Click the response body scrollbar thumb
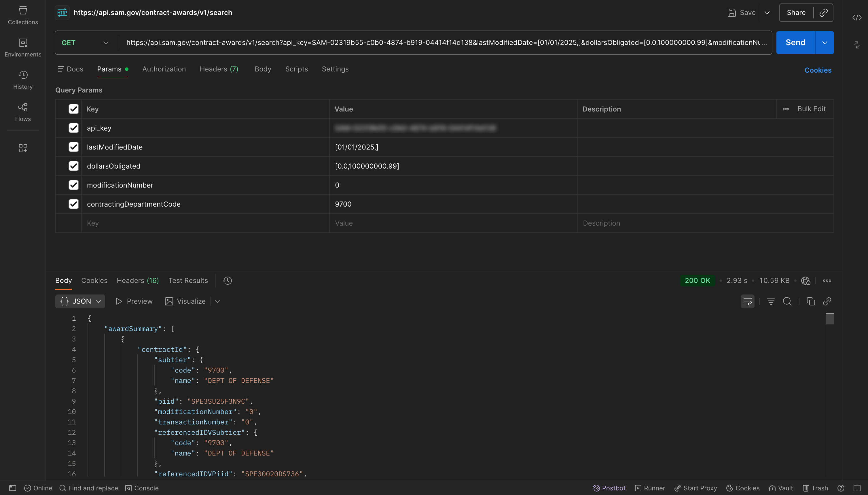Screen dimensions: 868x495 click(x=830, y=319)
